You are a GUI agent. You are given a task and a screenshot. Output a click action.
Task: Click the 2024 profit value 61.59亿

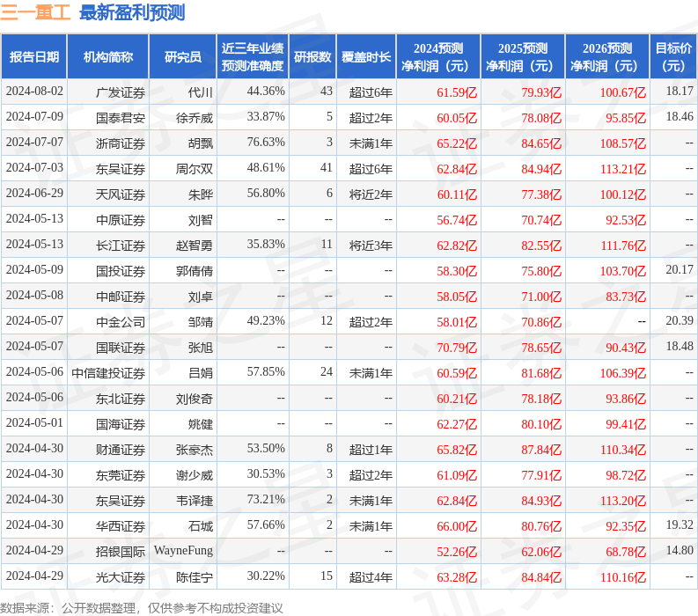click(457, 92)
